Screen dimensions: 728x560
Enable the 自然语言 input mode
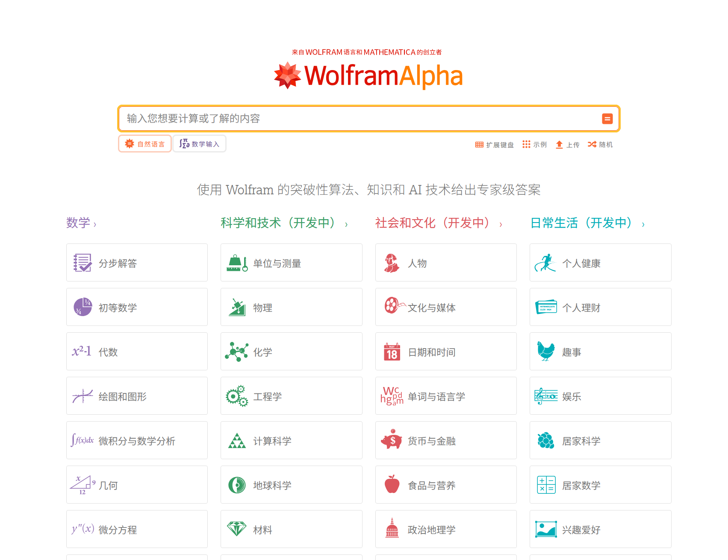pyautogui.click(x=144, y=144)
